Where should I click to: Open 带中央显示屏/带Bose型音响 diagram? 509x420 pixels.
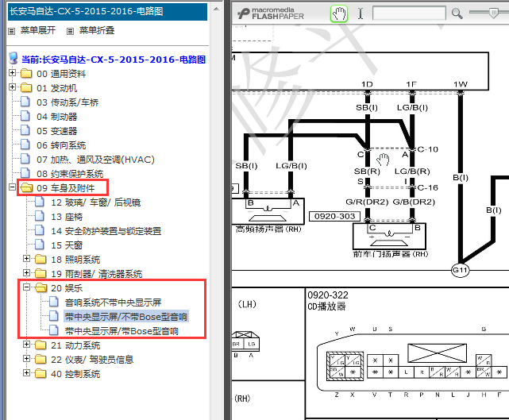121,331
